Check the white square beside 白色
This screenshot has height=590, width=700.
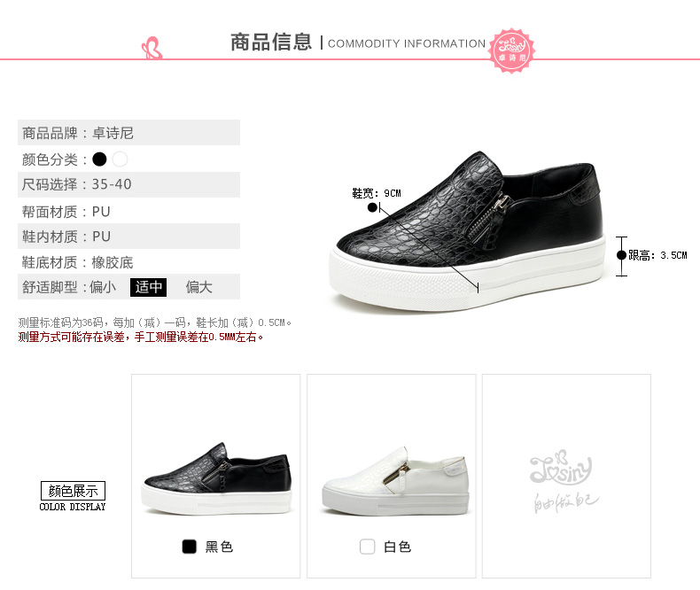point(367,547)
